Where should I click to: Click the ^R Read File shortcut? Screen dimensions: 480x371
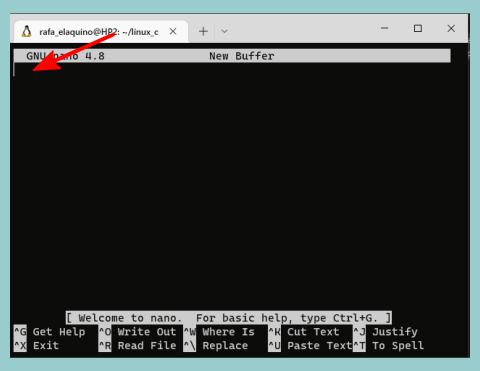137,345
